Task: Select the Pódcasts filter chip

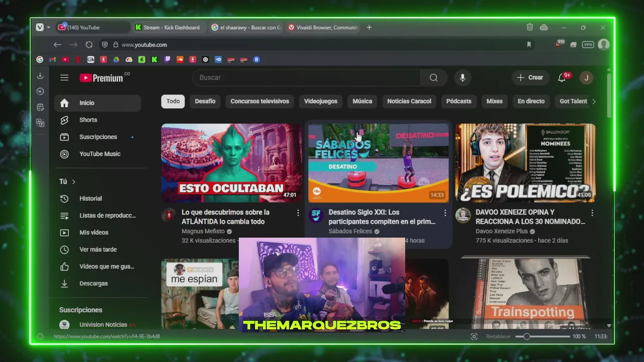Action: click(x=459, y=101)
